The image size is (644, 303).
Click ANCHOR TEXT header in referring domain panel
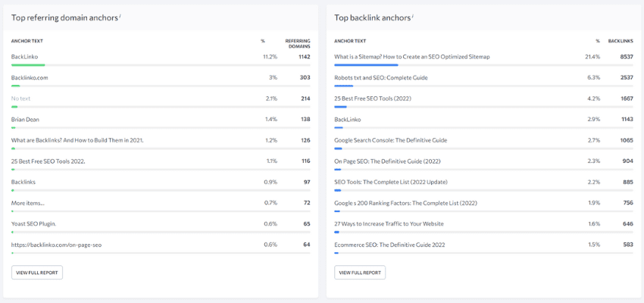(27, 41)
